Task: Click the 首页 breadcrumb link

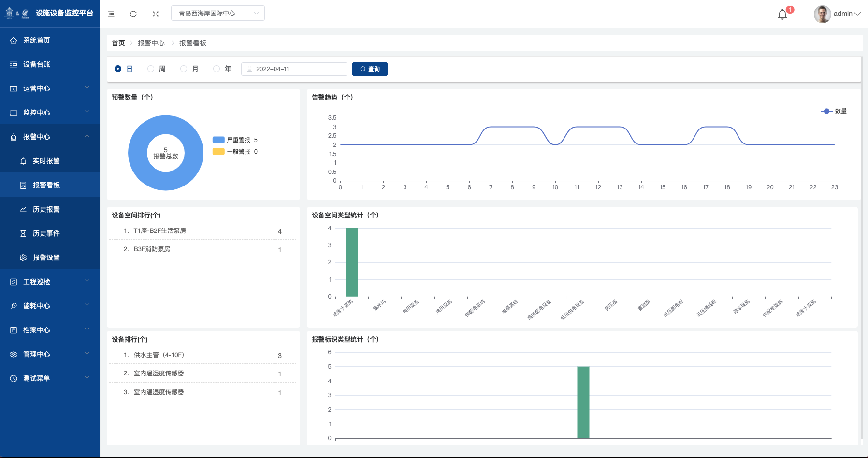Action: pos(118,43)
